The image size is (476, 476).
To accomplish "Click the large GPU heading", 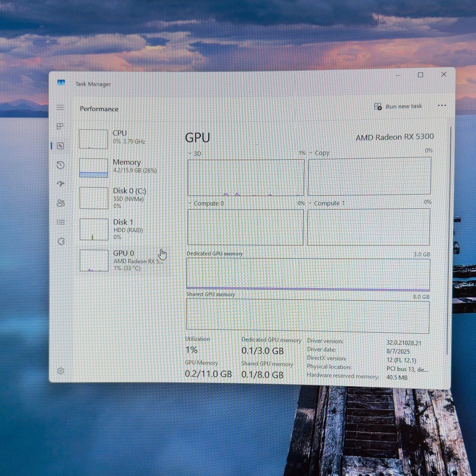I will tap(197, 137).
